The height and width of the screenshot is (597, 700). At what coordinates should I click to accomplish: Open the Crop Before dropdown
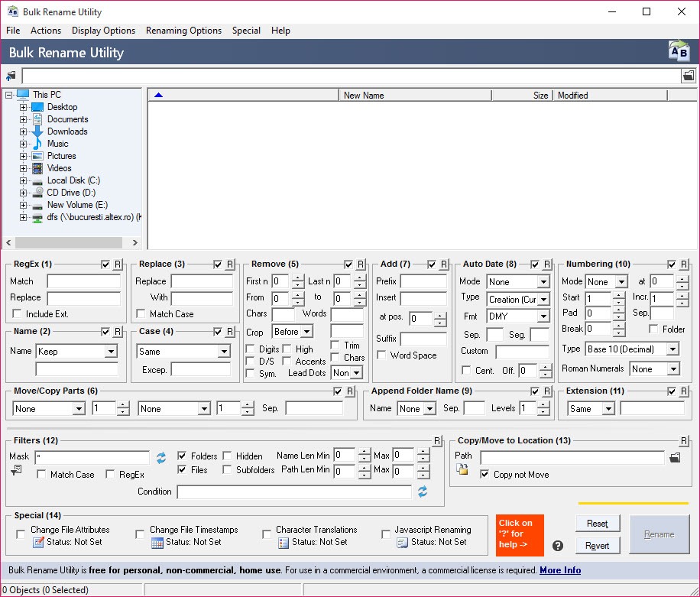click(306, 332)
